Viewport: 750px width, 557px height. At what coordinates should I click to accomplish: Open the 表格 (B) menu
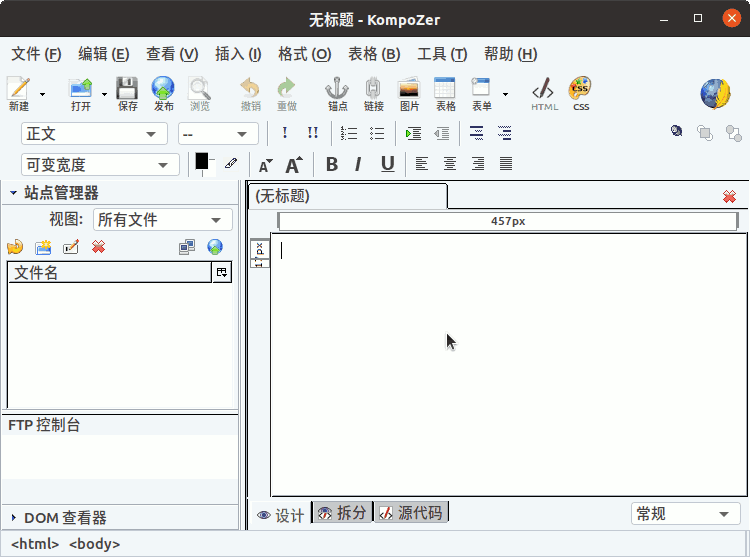coord(374,54)
